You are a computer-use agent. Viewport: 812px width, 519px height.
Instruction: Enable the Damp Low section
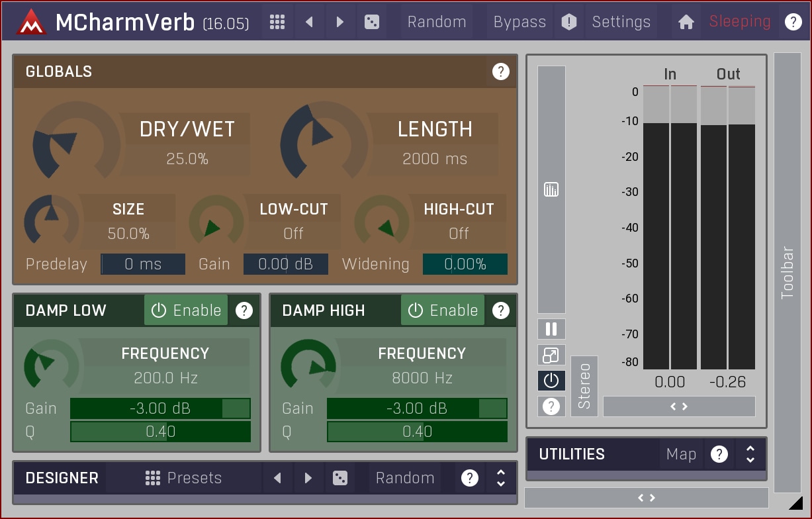point(186,310)
